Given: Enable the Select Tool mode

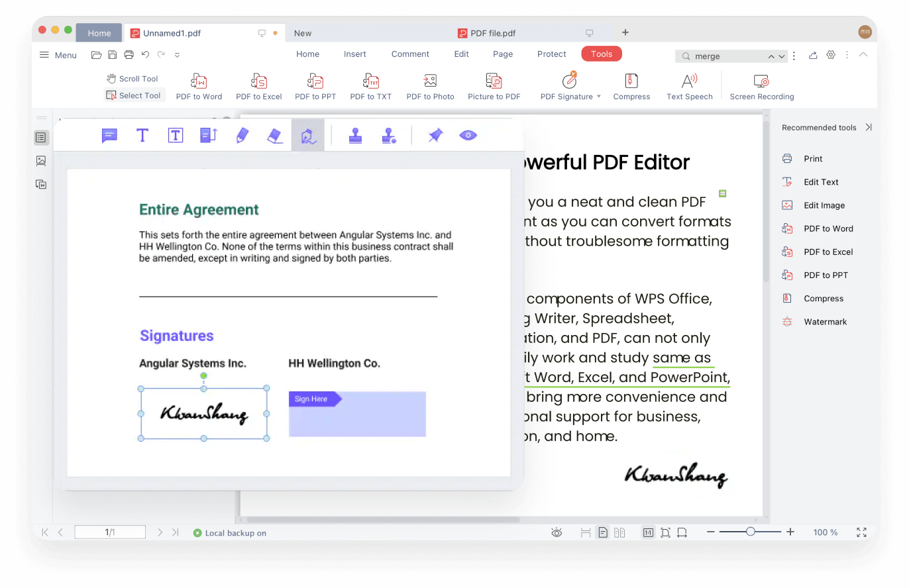Looking at the screenshot, I should (134, 95).
